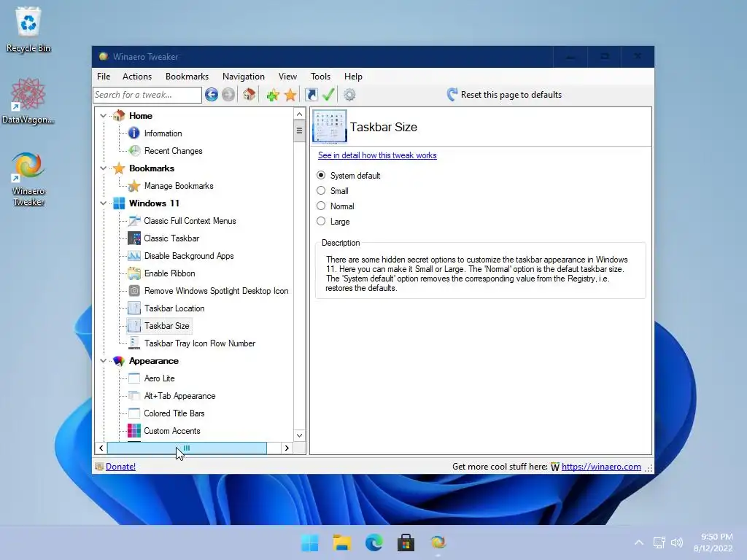Click the tree vertical scrollbar up arrow

299,114
